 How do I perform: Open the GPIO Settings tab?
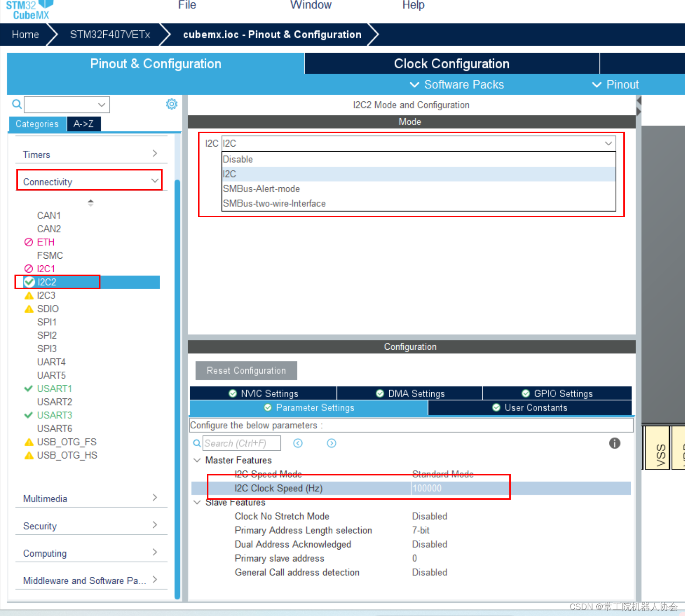pyautogui.click(x=557, y=393)
